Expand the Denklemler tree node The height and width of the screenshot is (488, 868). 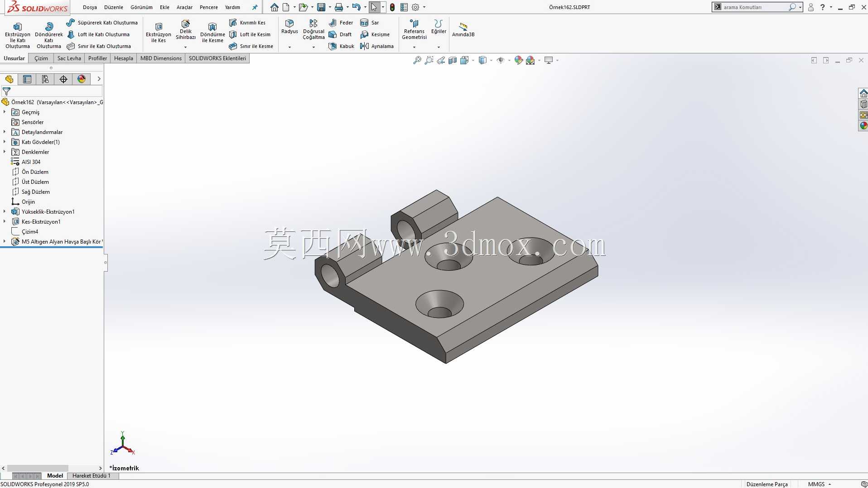point(5,152)
